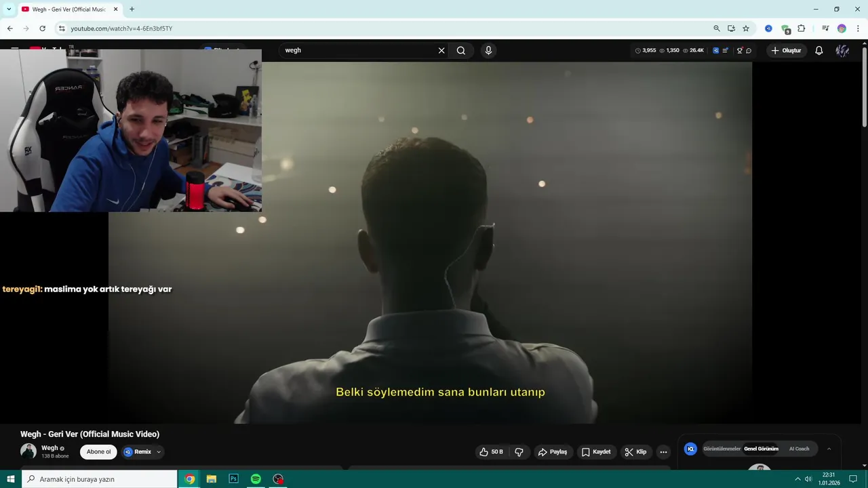The width and height of the screenshot is (868, 488).
Task: Click Paylaş to share the video
Action: pos(553,452)
